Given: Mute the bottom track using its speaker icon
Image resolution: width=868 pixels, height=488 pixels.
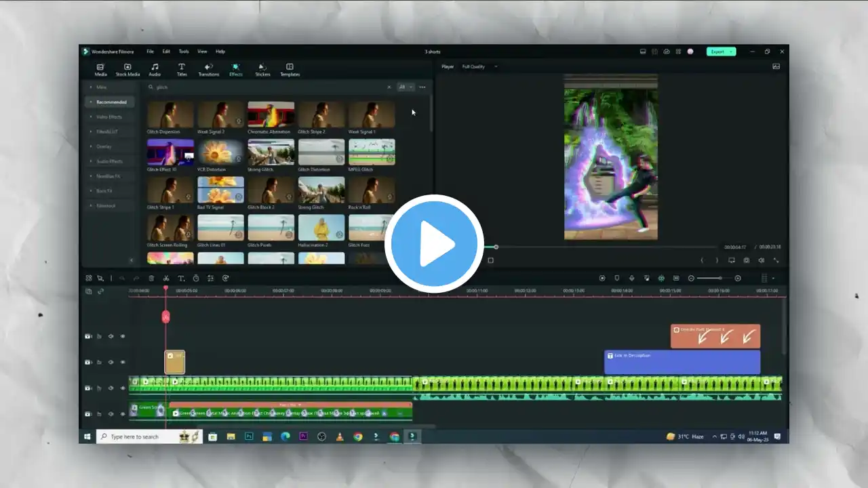Looking at the screenshot, I should 111,414.
